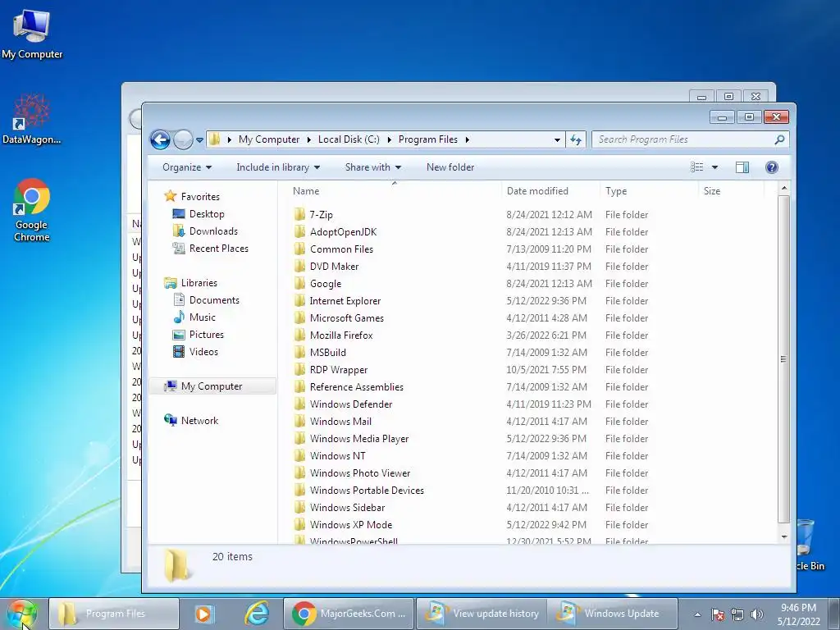This screenshot has height=630, width=840.
Task: Open Windows Media Player from taskbar
Action: 203,614
